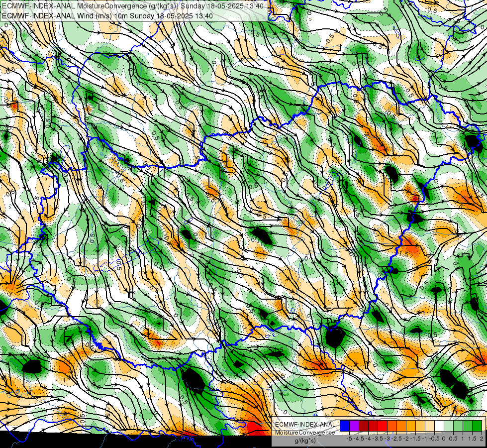This screenshot has width=487, height=448.
Task: Click the blue legend swatch below -5
Action: pos(345,426)
